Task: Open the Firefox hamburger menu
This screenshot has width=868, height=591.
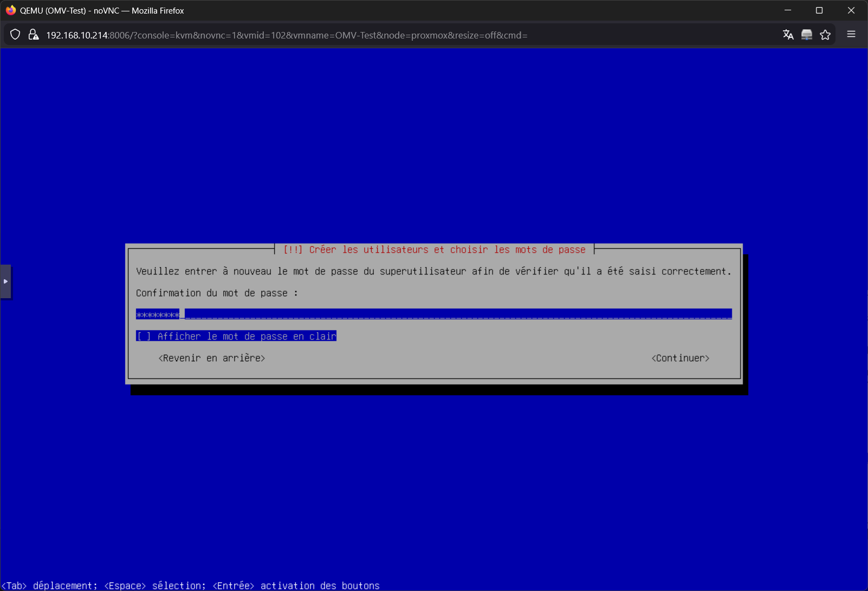Action: [x=851, y=34]
